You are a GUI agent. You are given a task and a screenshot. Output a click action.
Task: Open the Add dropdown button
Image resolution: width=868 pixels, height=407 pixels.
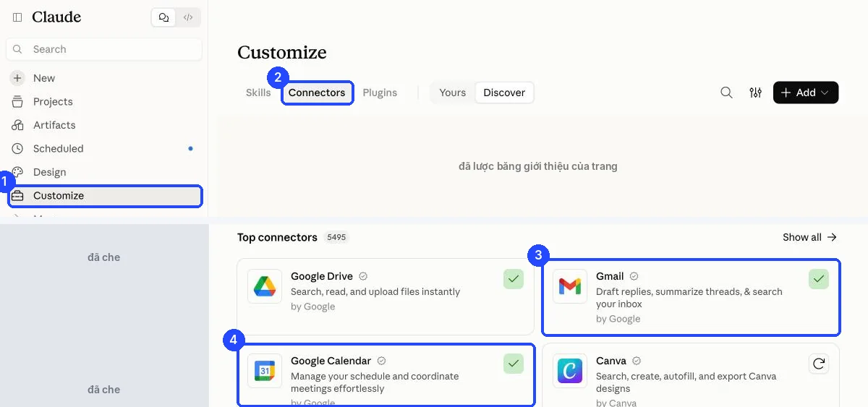pos(806,93)
